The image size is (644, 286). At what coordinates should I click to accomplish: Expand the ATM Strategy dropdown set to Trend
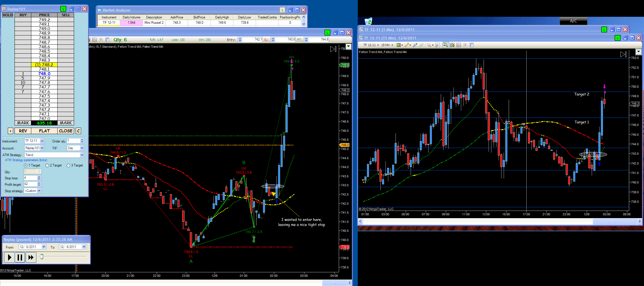(82, 155)
